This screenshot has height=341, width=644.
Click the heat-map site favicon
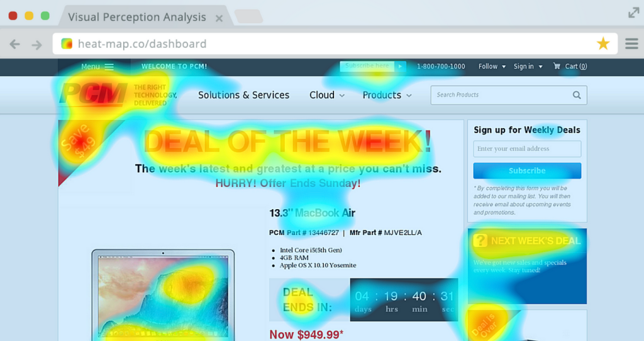(x=67, y=43)
